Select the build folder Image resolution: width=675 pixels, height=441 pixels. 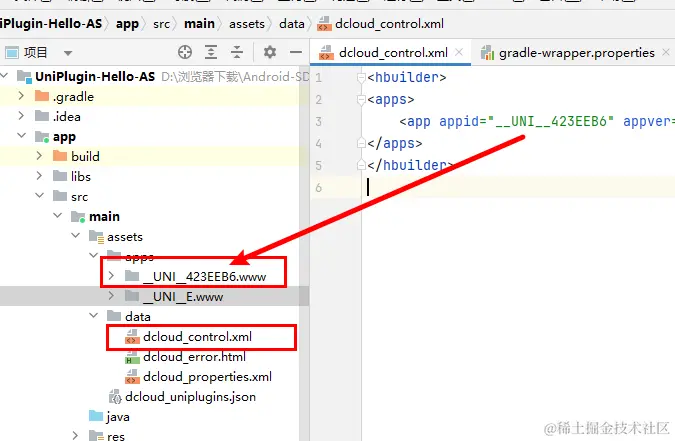click(x=76, y=156)
